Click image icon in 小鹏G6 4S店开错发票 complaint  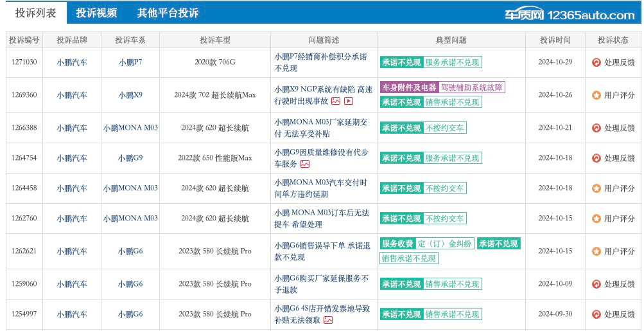click(x=328, y=320)
